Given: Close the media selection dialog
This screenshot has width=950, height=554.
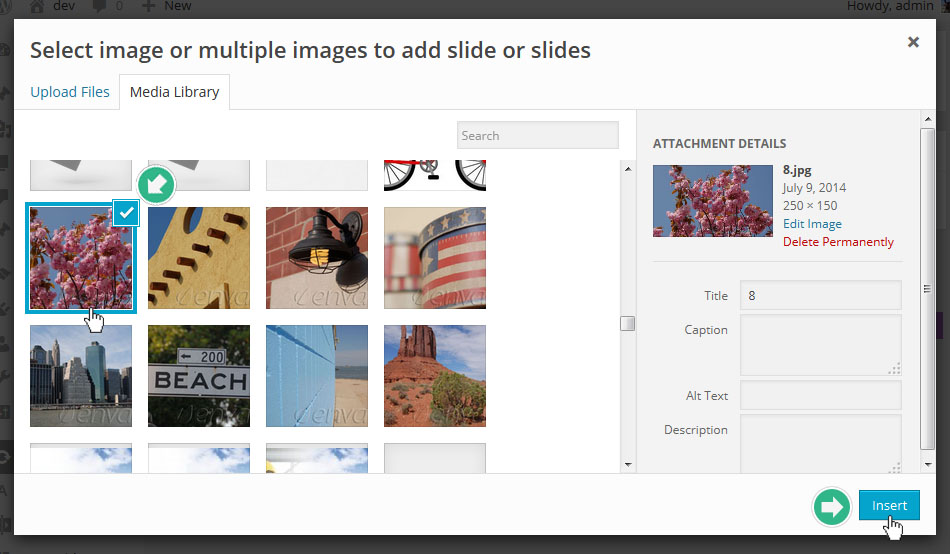Looking at the screenshot, I should coord(912,42).
